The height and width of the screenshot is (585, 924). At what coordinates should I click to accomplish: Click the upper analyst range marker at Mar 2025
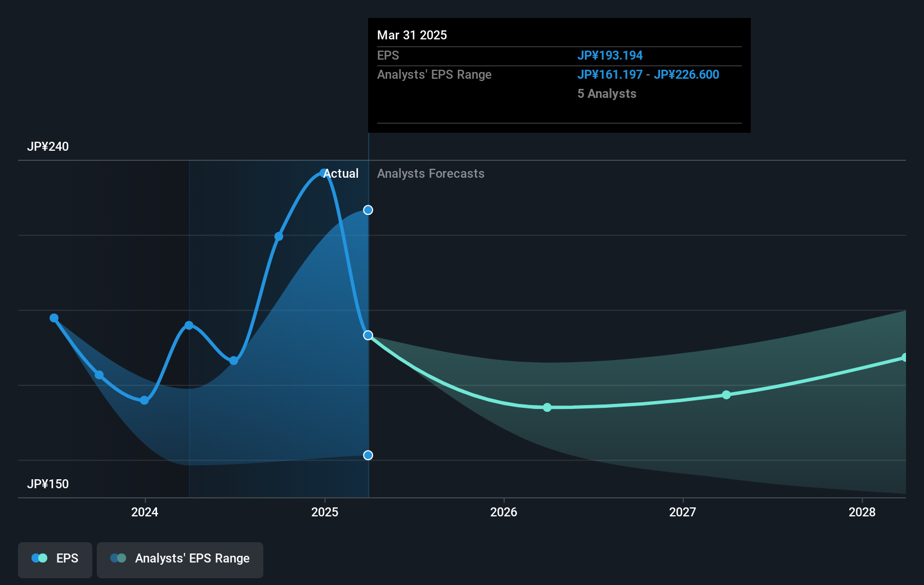pyautogui.click(x=368, y=210)
